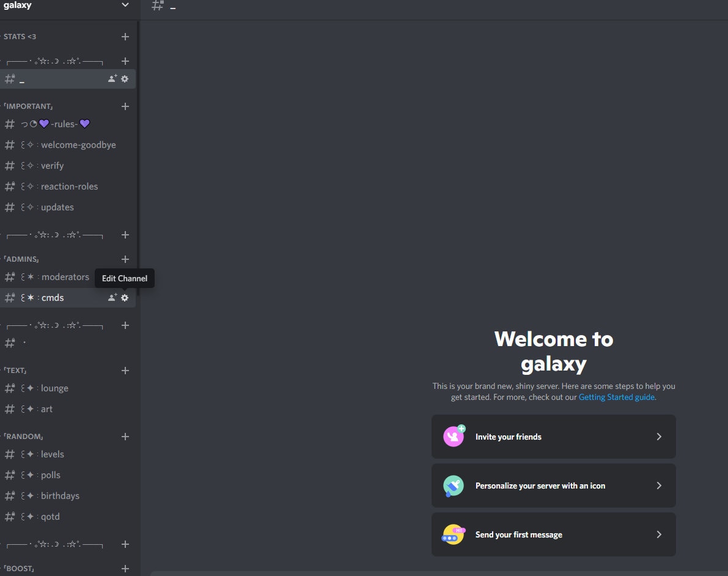The image size is (728, 576).
Task: Click the invite icon on the "_" channel
Action: (111, 79)
